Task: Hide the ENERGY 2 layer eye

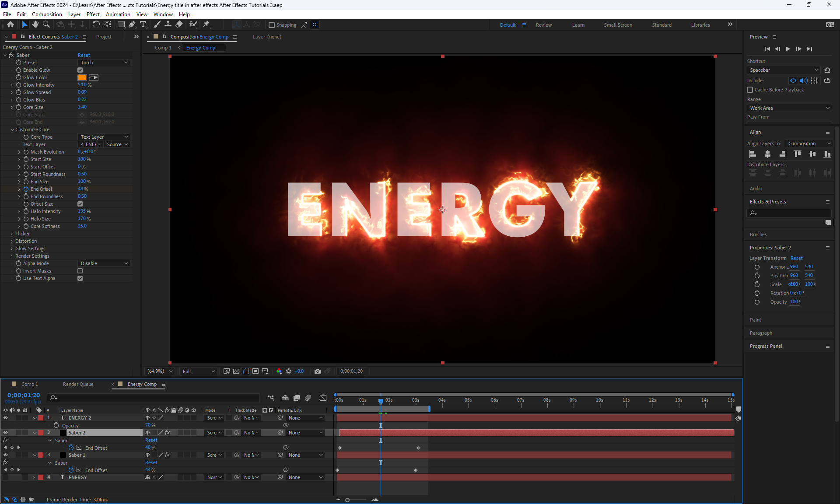Action: click(6, 418)
